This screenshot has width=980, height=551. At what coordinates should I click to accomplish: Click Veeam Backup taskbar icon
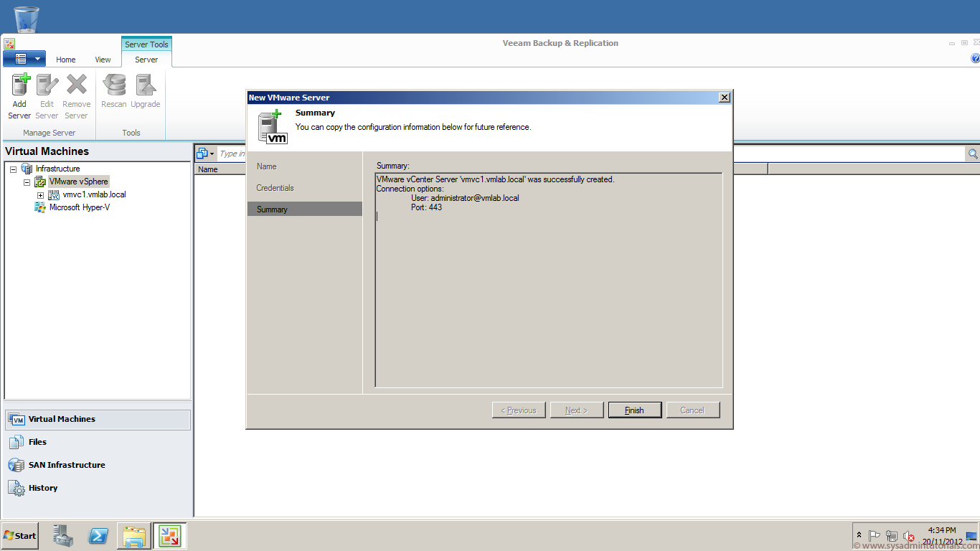pyautogui.click(x=169, y=536)
